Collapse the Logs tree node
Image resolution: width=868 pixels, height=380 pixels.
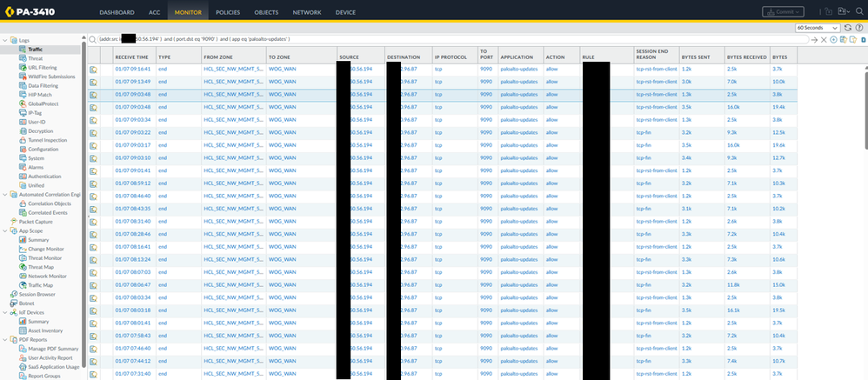coord(4,41)
